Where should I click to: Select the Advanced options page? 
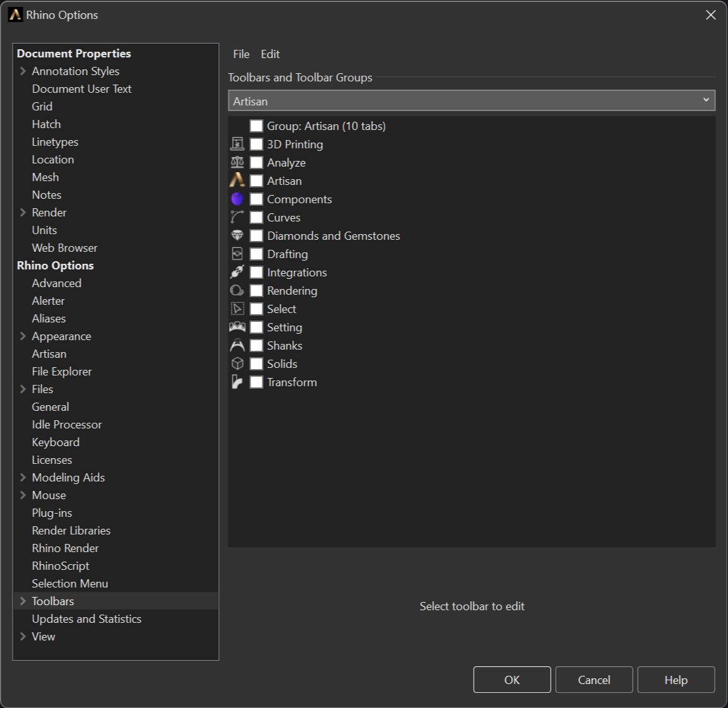pos(57,283)
